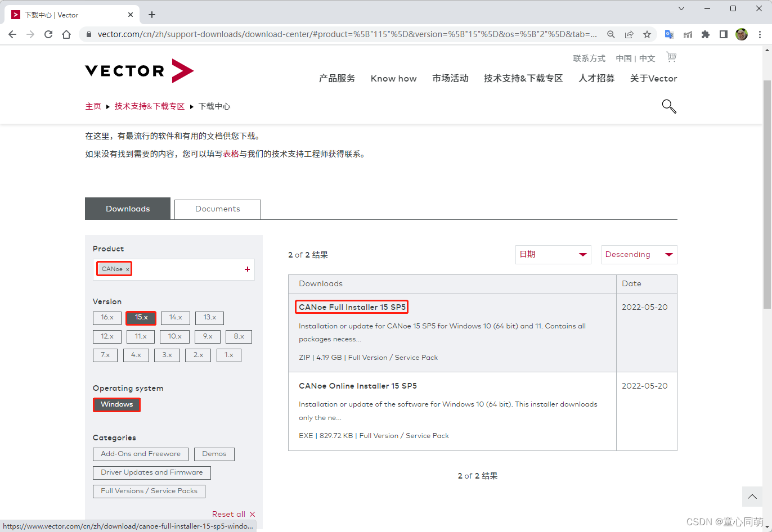Viewport: 772px width, 532px height.
Task: Enable the Demos category filter
Action: tap(214, 454)
